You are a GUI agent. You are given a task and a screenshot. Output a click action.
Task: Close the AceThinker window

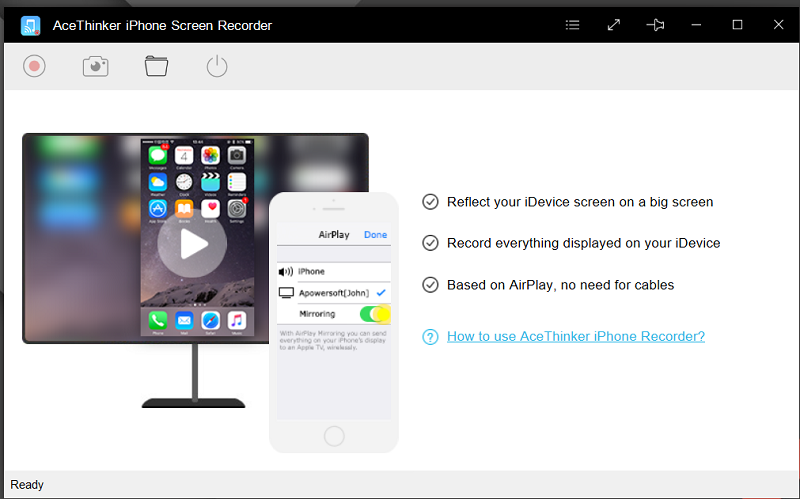coord(779,25)
